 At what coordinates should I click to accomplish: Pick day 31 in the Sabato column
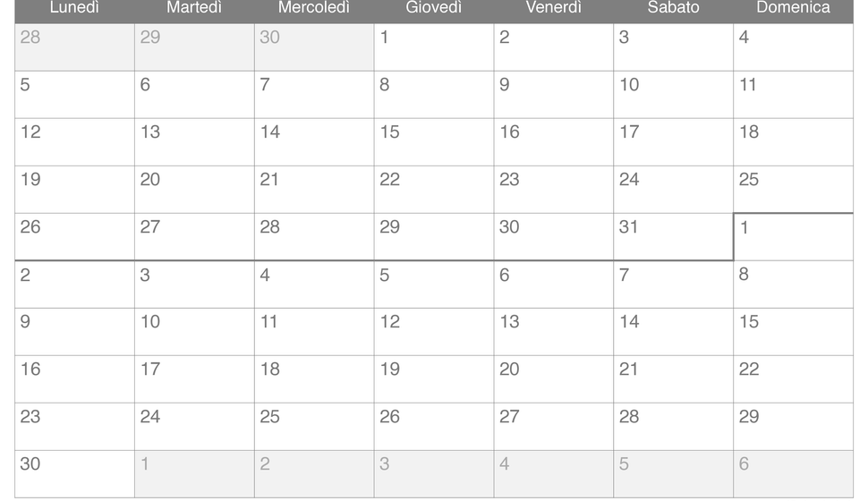[674, 236]
